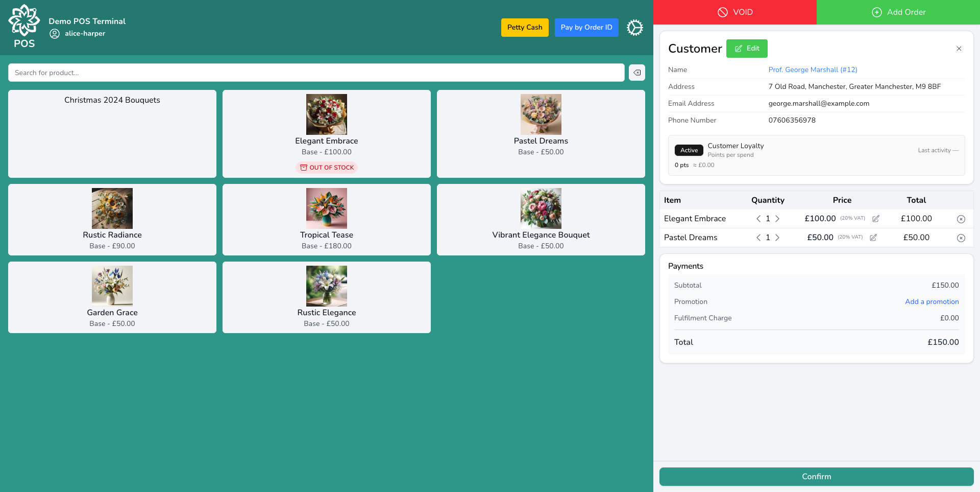Open the Add a promotion link
The height and width of the screenshot is (492, 980).
tap(932, 301)
